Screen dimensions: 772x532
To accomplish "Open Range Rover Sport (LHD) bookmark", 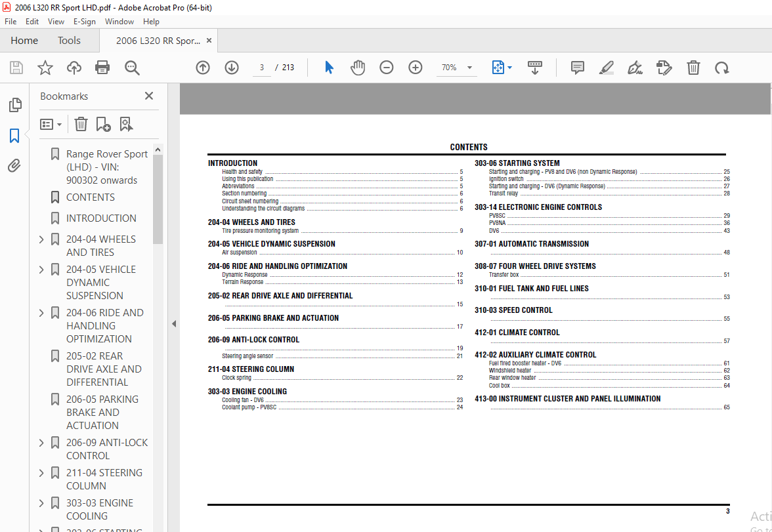I will coord(107,167).
